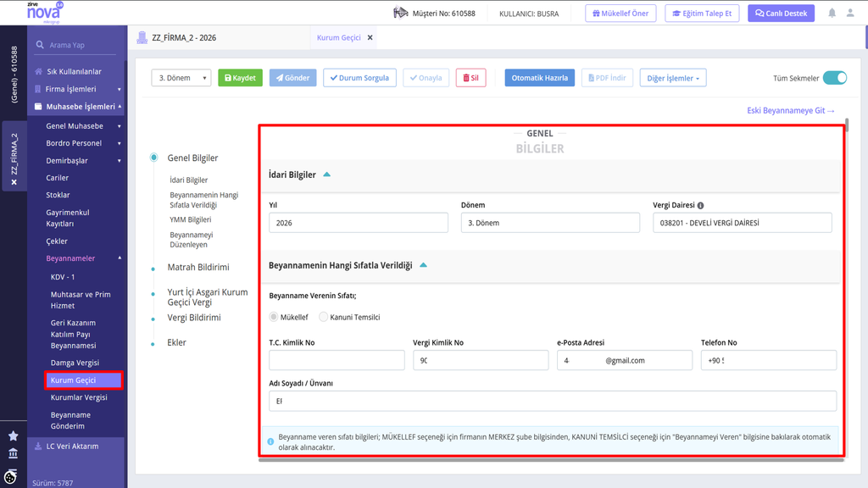Screen dimensions: 868x488
Task: Open Kurumlar Vergisi in the sidebar menu
Action: [79, 397]
